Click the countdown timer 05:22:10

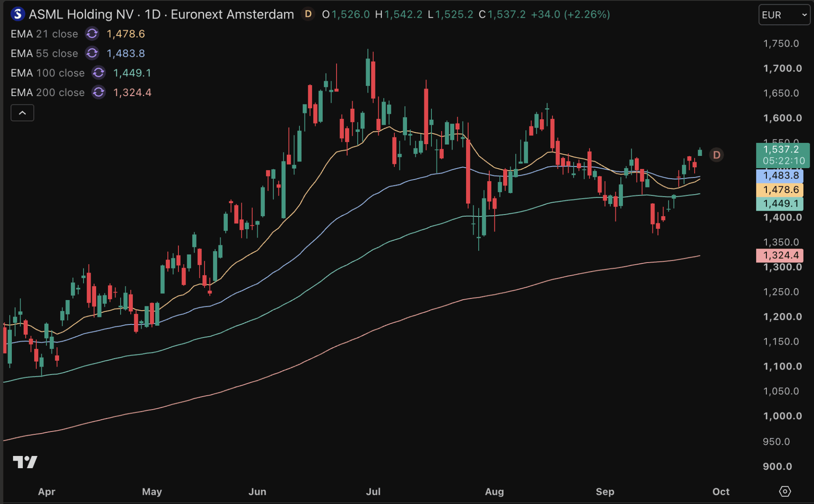click(x=784, y=161)
